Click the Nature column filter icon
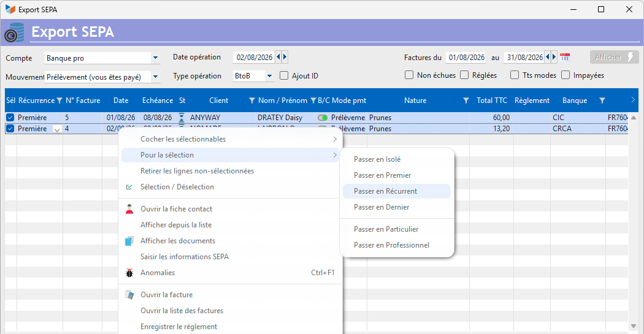This screenshot has width=644, height=334. [x=466, y=101]
